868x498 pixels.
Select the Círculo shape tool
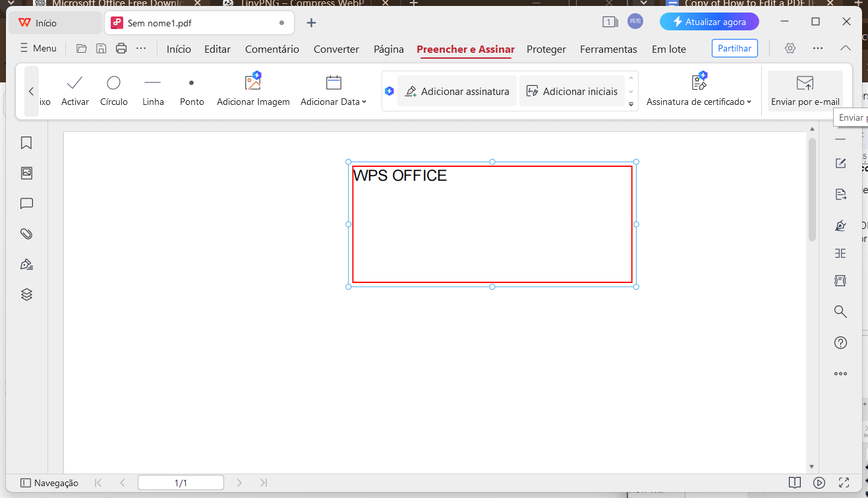(x=114, y=91)
